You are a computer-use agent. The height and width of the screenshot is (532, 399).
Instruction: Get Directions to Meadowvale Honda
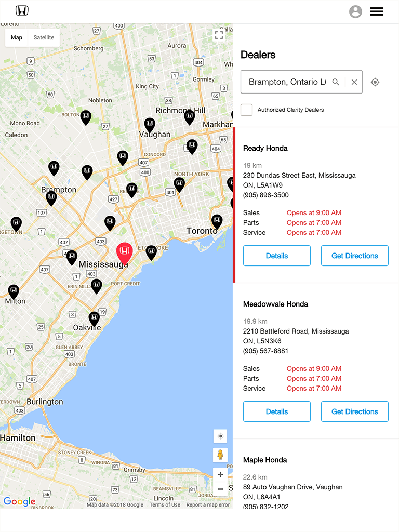354,411
